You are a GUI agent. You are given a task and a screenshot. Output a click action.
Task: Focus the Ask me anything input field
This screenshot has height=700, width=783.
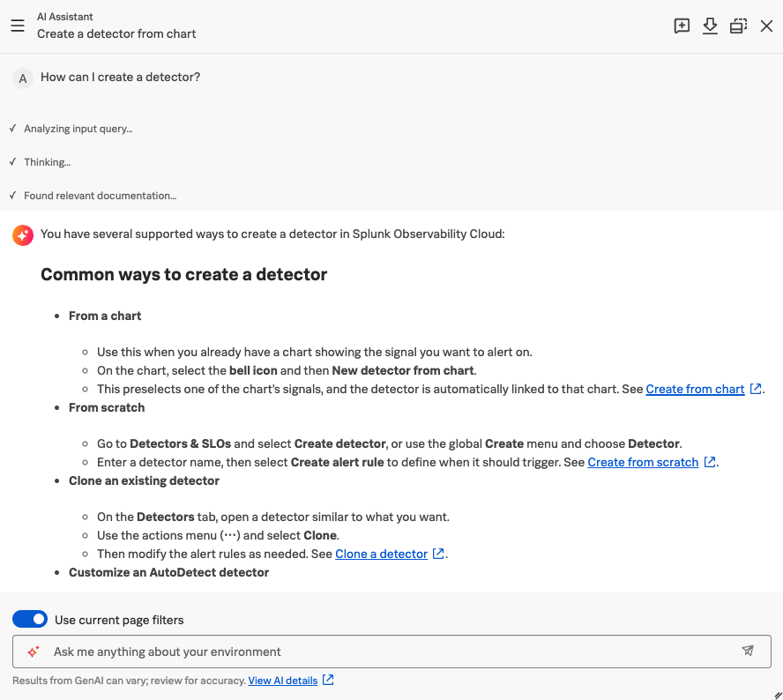point(391,652)
